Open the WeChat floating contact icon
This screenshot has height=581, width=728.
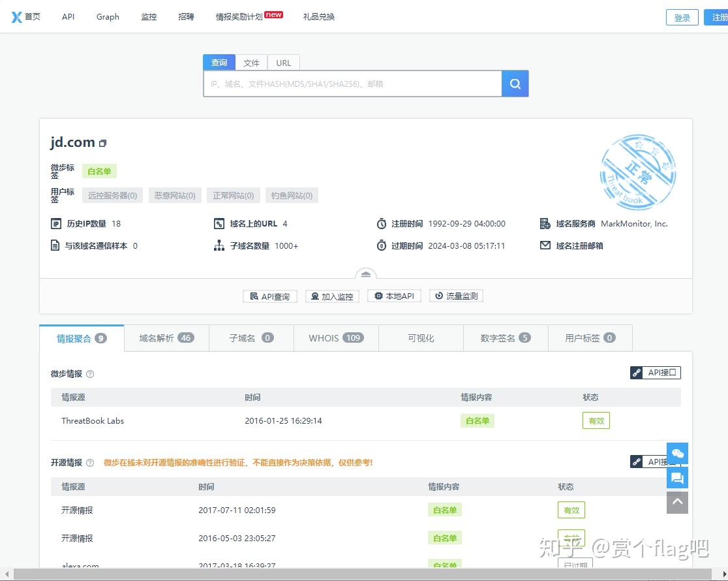[677, 454]
